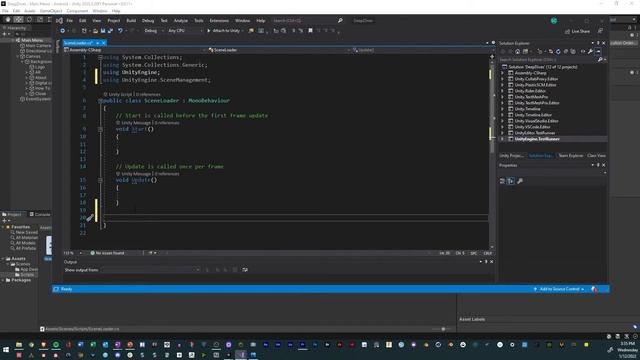
Task: Collapse the Canvas object in Unity Hierarchy
Action: (x=18, y=56)
